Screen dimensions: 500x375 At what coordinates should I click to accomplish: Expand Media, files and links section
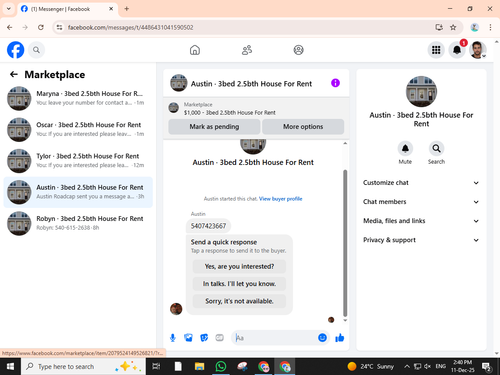coord(421,221)
